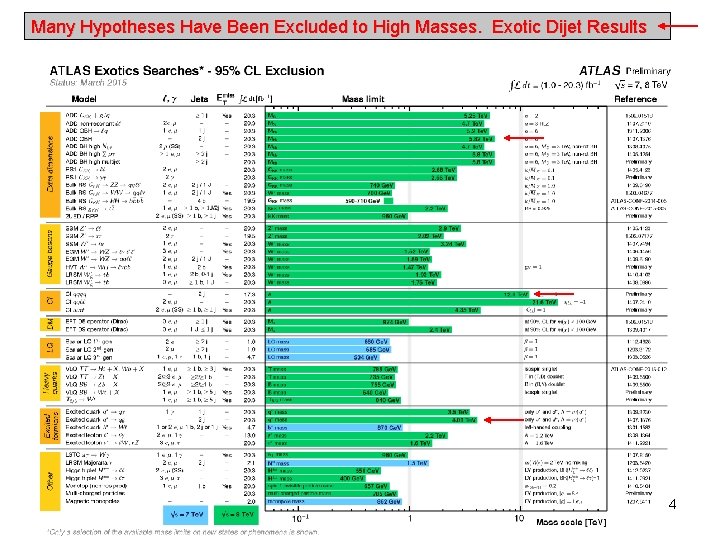The image size is (720, 540).
Task: Click the 'Mass scale [TeV]' axis label
Action: 571,522
